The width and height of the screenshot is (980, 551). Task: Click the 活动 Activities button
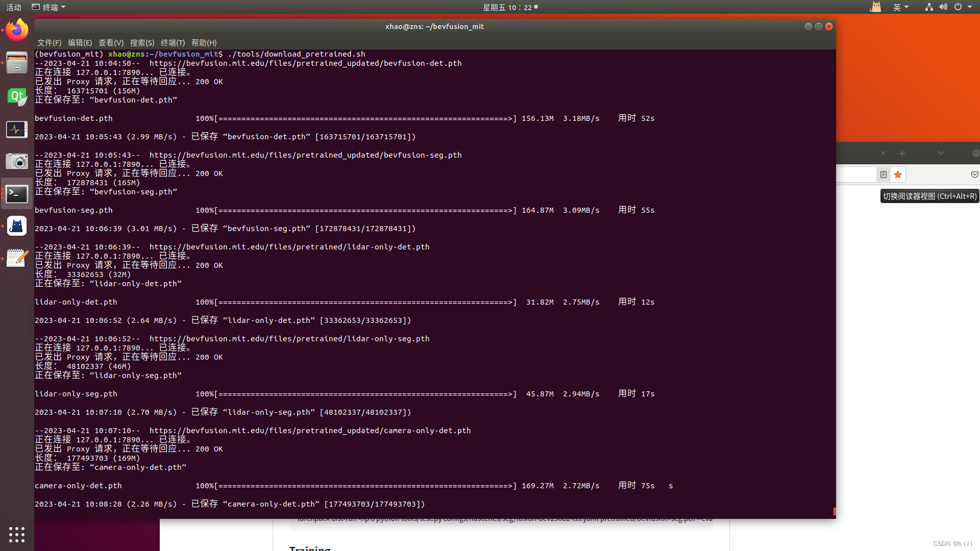14,7
